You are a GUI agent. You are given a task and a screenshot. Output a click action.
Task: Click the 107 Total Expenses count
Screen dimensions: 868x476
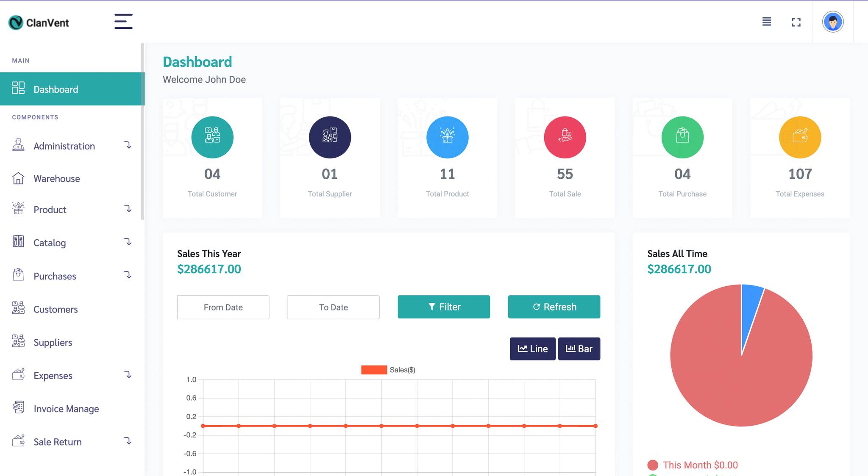coord(800,174)
